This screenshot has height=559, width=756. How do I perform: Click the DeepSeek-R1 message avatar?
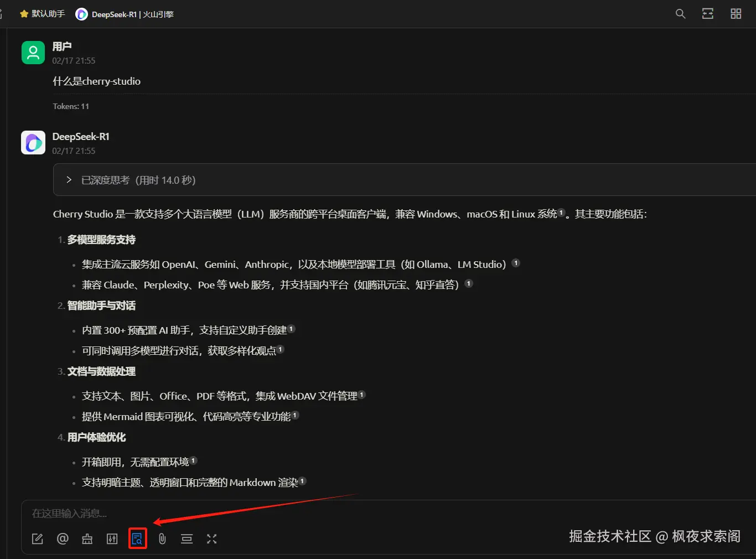[33, 143]
